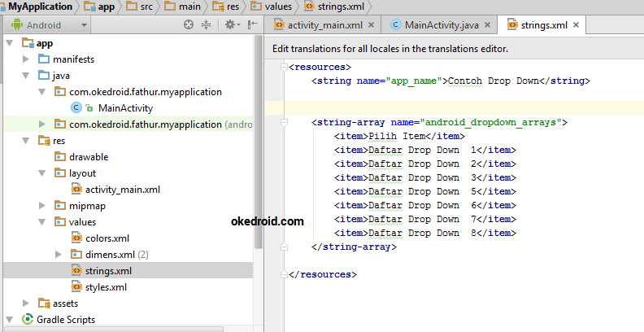644x332 pixels.
Task: Select Gradle Scripts in the tree
Action: tap(66, 320)
